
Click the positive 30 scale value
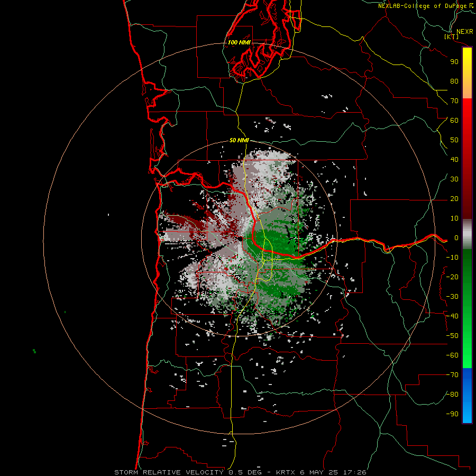coord(454,179)
